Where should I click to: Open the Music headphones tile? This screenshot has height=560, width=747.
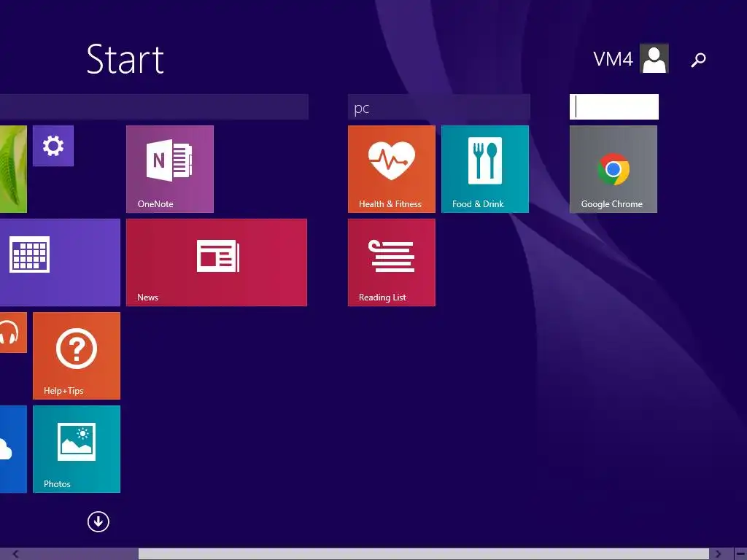(13, 332)
